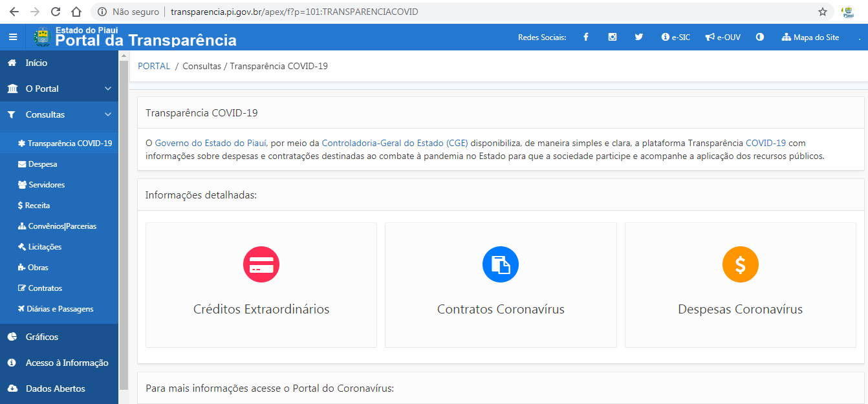Screen dimensions: 868x404
Task: Open the Instagram social icon
Action: pos(613,37)
